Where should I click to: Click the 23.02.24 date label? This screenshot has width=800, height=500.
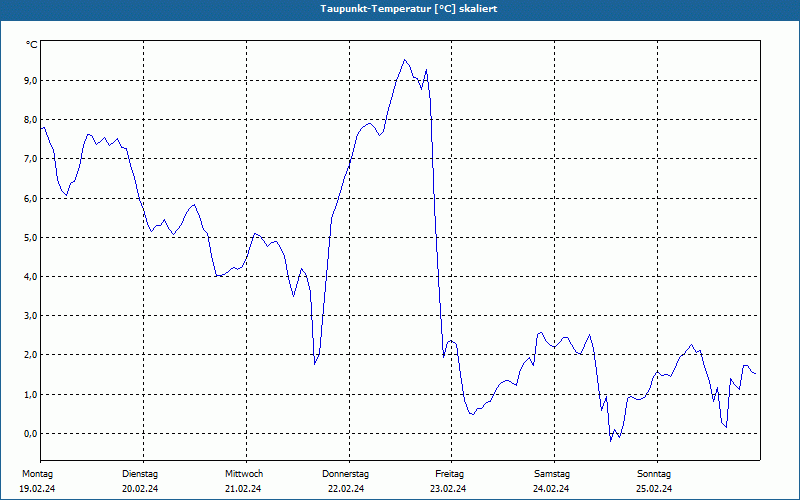pos(448,489)
